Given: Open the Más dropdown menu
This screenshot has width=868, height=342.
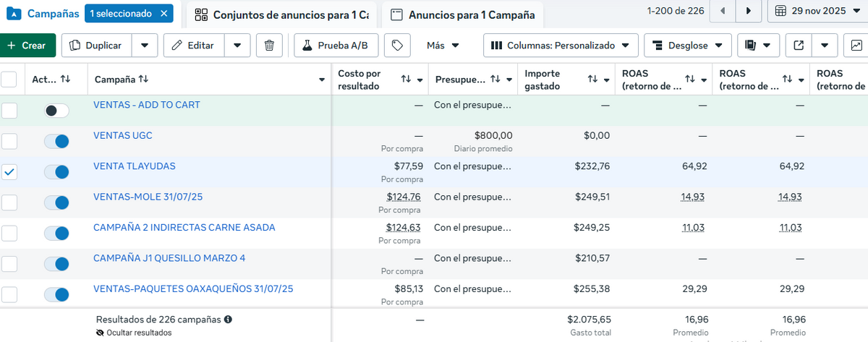Looking at the screenshot, I should pyautogui.click(x=443, y=46).
